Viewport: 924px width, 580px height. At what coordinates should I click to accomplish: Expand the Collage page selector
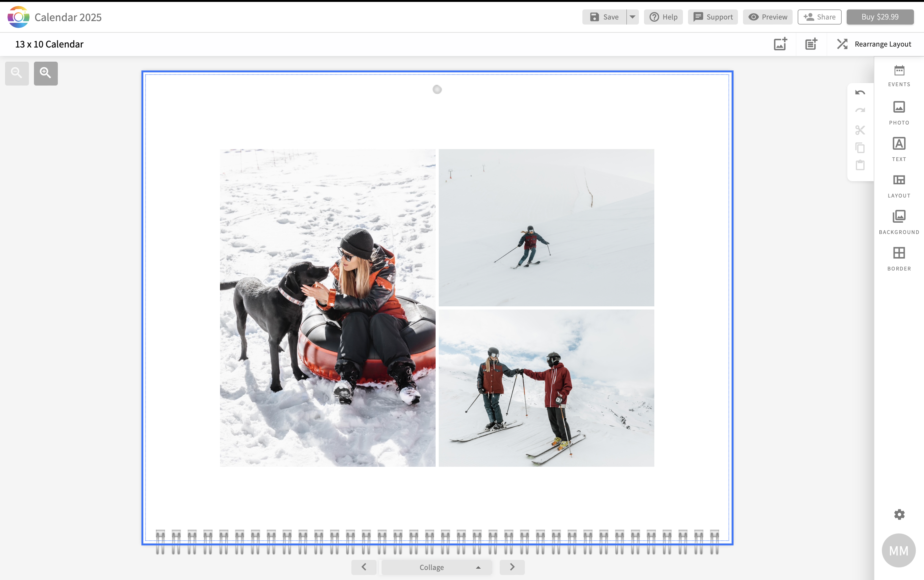[437, 567]
